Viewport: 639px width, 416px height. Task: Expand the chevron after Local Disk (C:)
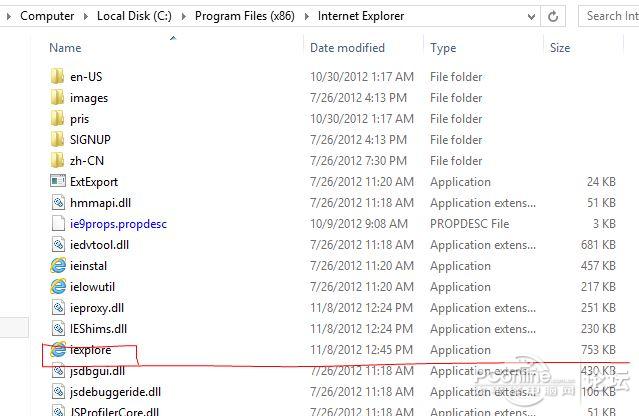(185, 16)
